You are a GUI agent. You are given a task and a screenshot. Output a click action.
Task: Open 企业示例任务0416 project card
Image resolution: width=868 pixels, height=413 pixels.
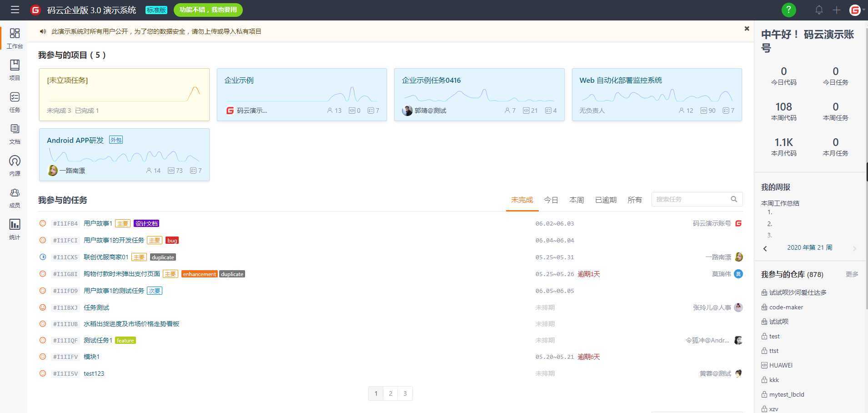click(479, 95)
